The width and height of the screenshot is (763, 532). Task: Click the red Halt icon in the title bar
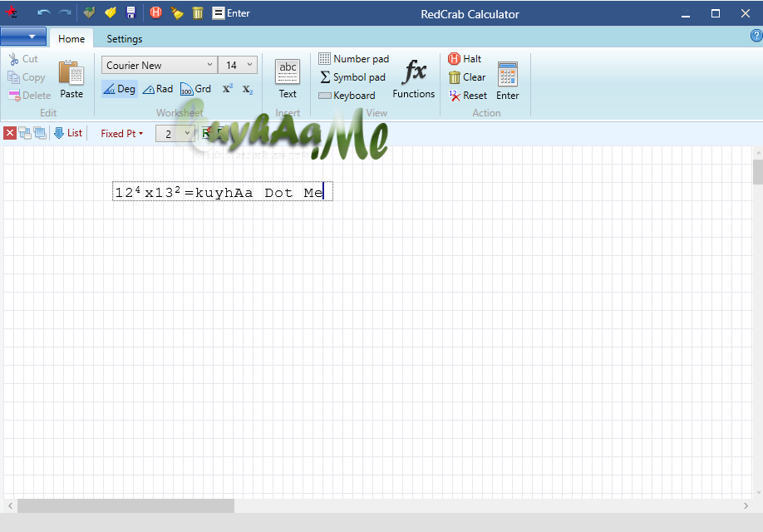(155, 12)
